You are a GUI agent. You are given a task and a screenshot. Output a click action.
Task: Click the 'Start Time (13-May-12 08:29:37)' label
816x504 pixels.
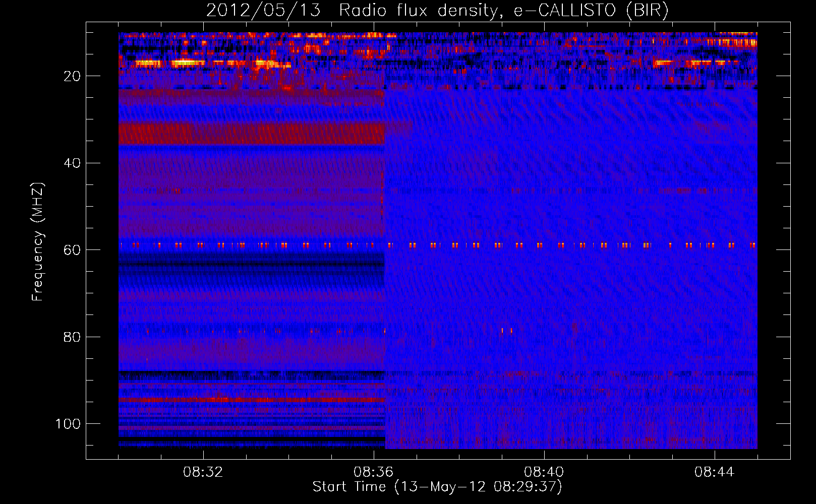(437, 487)
